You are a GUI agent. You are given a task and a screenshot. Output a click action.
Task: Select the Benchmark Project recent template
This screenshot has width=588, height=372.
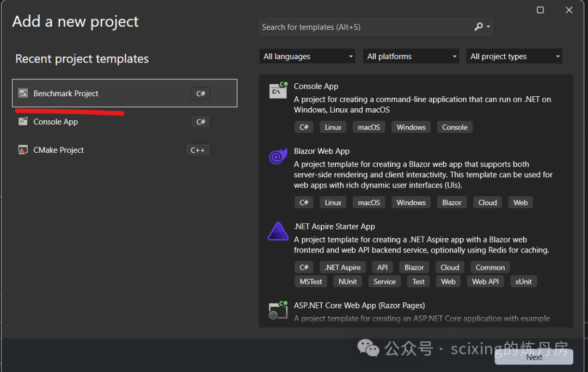(125, 93)
